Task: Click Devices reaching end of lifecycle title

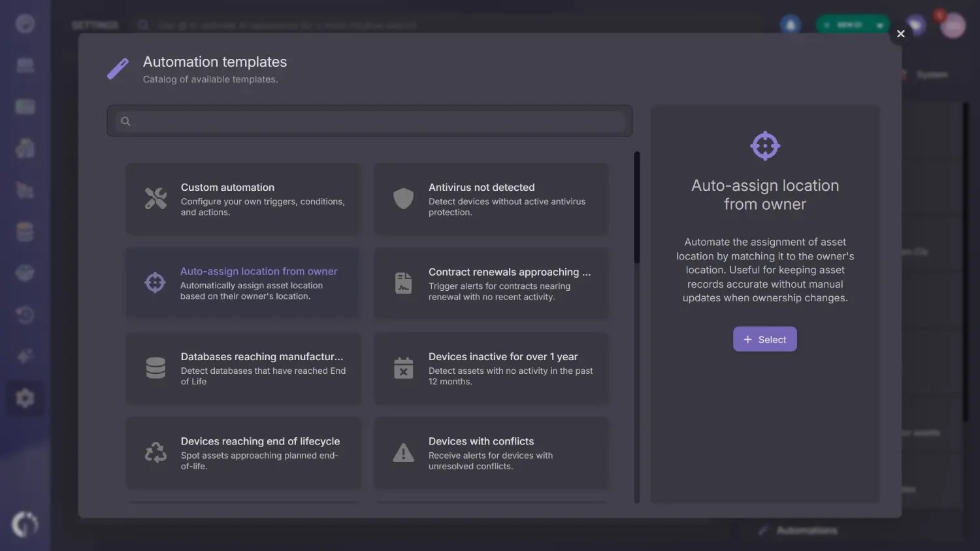Action: click(260, 441)
